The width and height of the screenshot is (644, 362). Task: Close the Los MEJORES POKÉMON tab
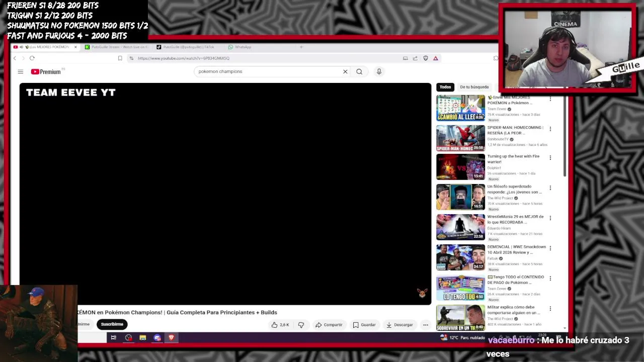(x=75, y=47)
